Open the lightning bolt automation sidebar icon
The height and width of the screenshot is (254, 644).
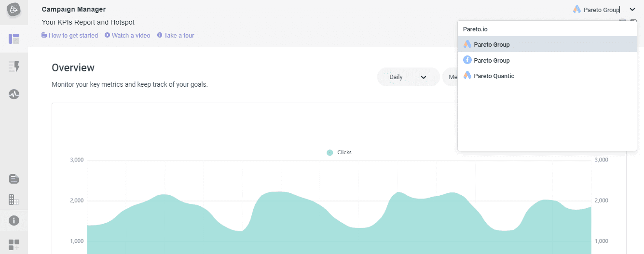(x=14, y=67)
